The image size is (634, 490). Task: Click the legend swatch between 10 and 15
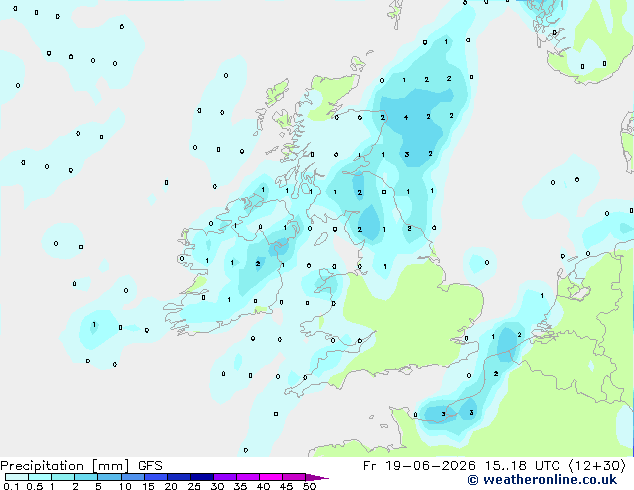(132, 477)
